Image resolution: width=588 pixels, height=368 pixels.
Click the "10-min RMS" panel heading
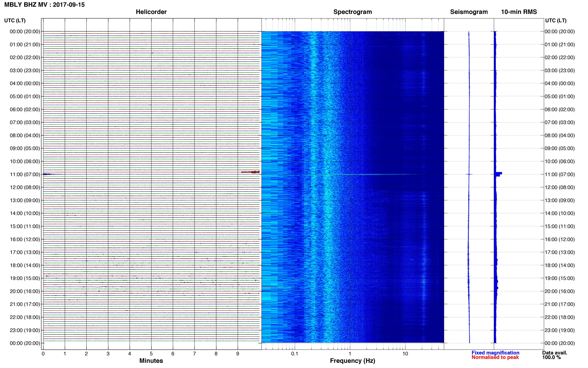(519, 12)
